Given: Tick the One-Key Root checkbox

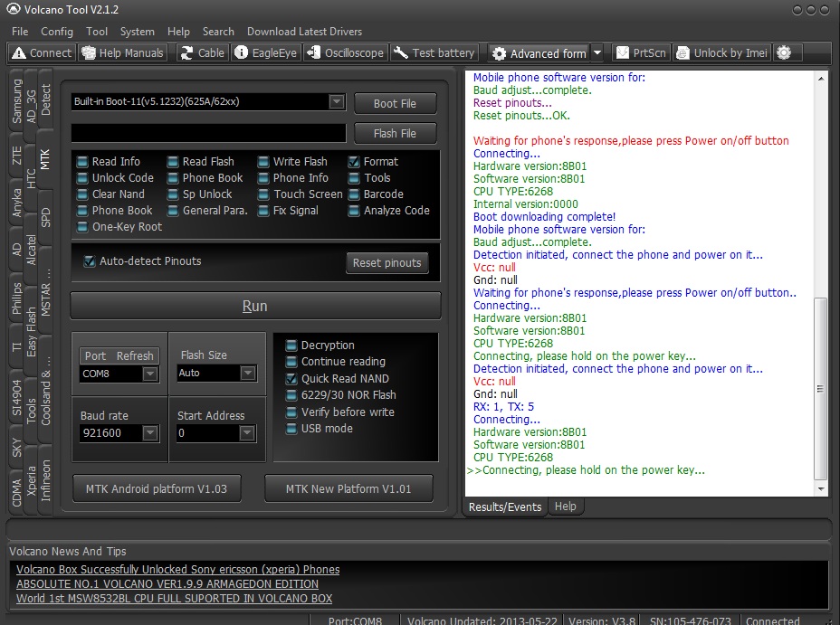Looking at the screenshot, I should pos(82,227).
